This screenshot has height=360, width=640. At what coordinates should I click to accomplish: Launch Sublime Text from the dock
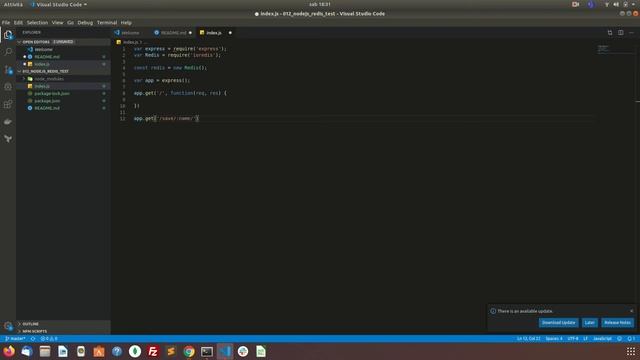click(171, 351)
